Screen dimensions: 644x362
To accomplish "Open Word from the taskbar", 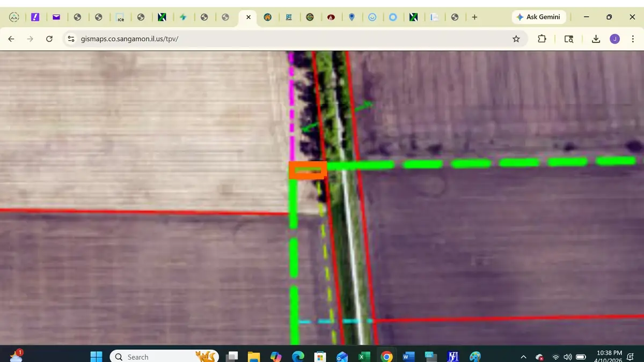I will tap(408, 356).
